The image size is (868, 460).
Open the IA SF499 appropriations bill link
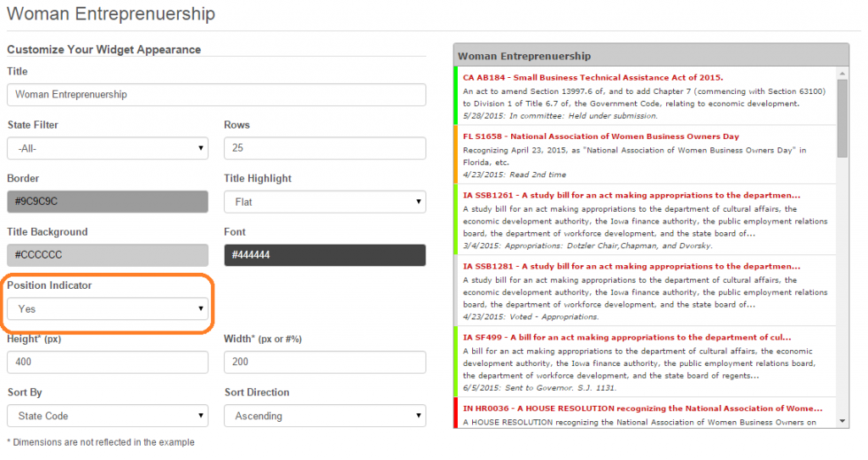click(626, 337)
